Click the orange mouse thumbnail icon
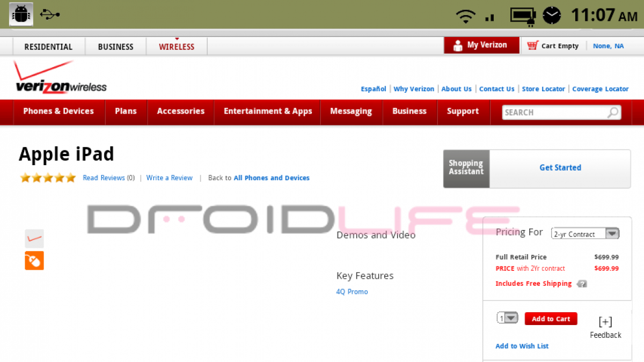 (34, 261)
